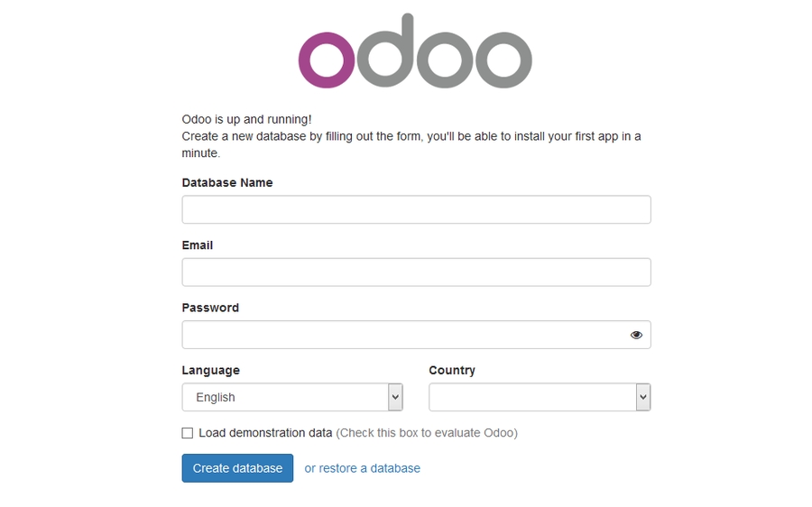
Task: Click the 'Load demonstration data' label text
Action: coord(265,433)
